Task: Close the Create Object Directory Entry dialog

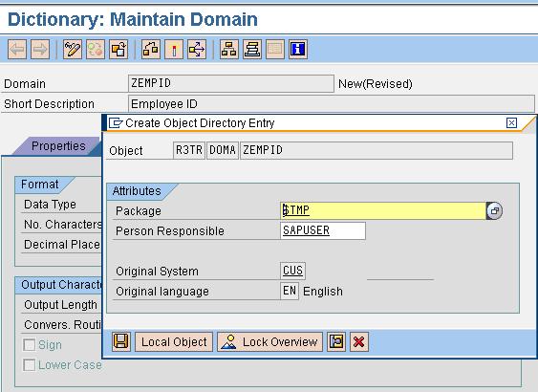Action: [x=511, y=122]
